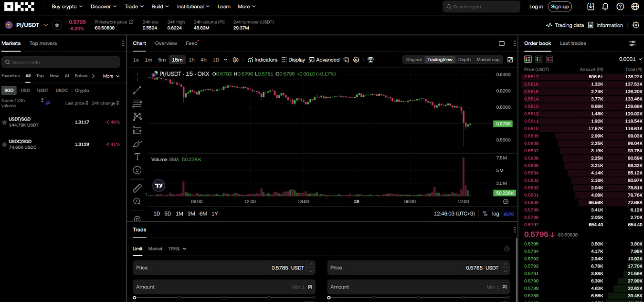The width and height of the screenshot is (644, 302).
Task: Select the brush drawing tool
Action: click(x=137, y=143)
